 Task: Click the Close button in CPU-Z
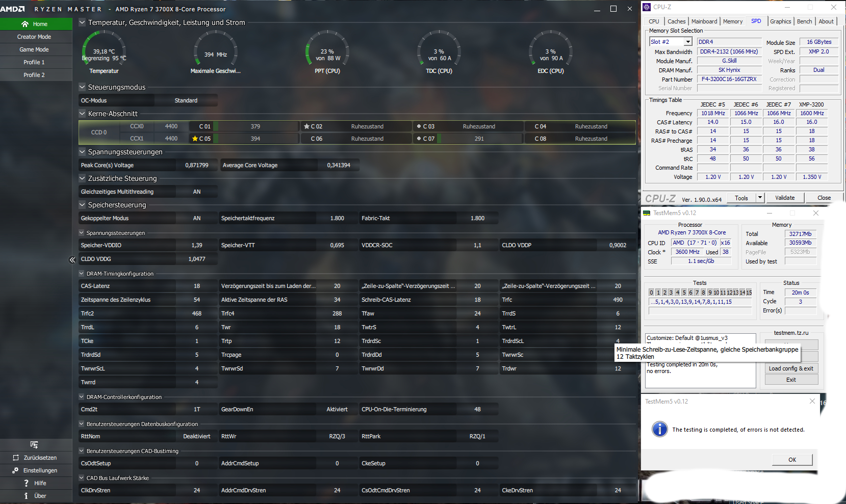click(824, 198)
